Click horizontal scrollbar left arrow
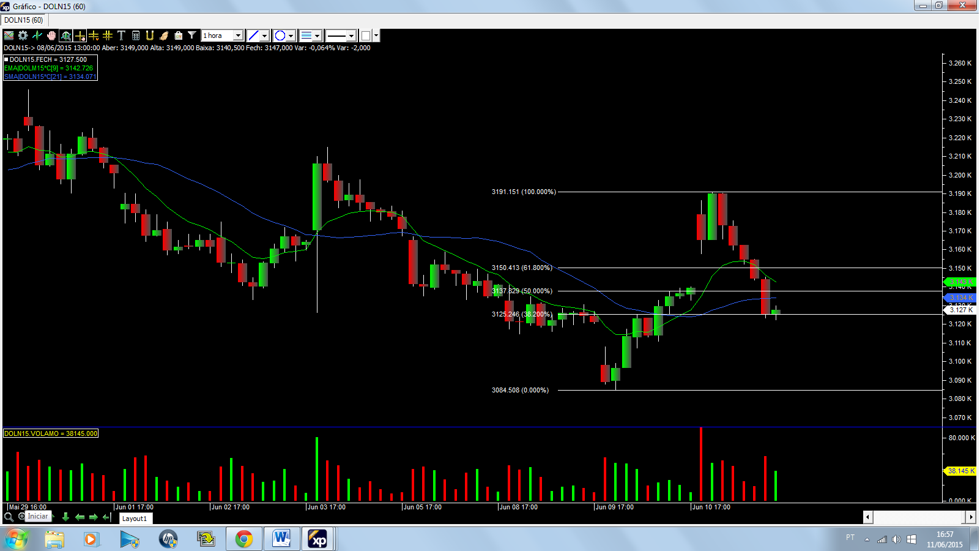 coord(867,517)
